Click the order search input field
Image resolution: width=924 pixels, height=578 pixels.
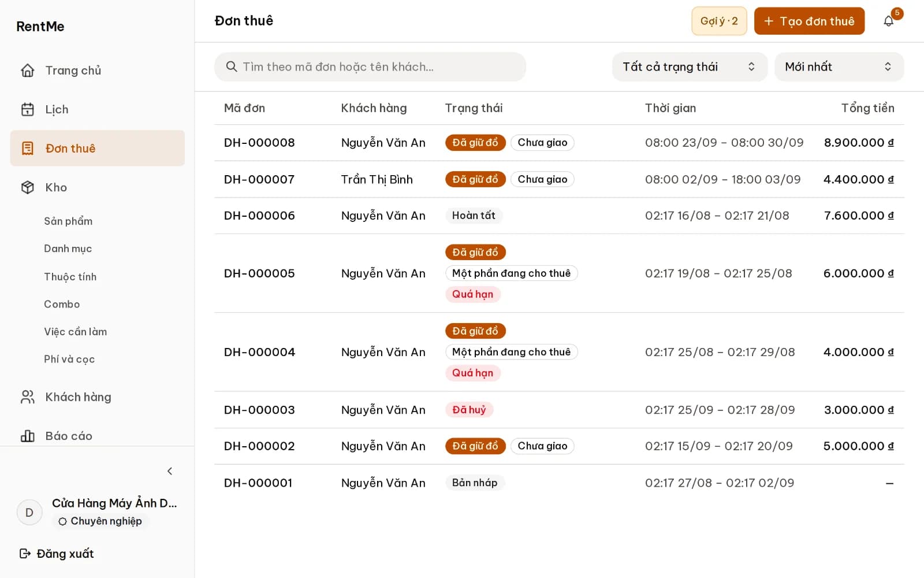pyautogui.click(x=370, y=66)
